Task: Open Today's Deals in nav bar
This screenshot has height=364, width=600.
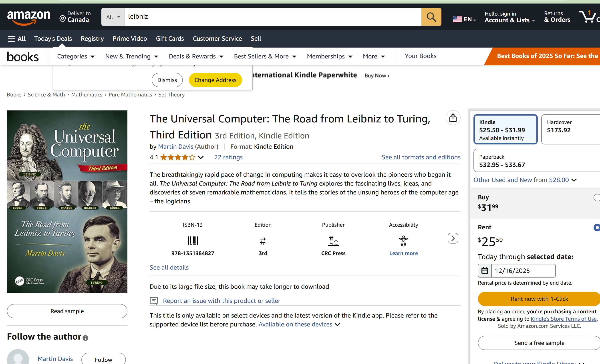Action: click(53, 38)
